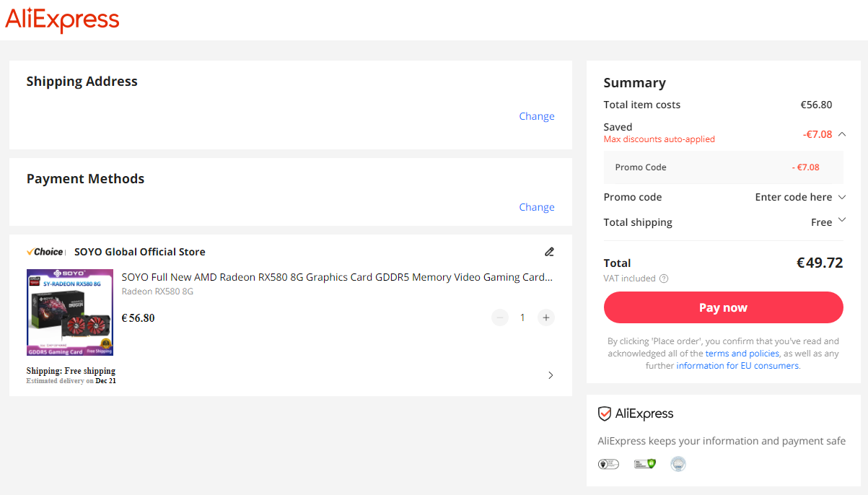Click the AliExpress logo in header
Image resolution: width=868 pixels, height=495 pixels.
tap(62, 20)
